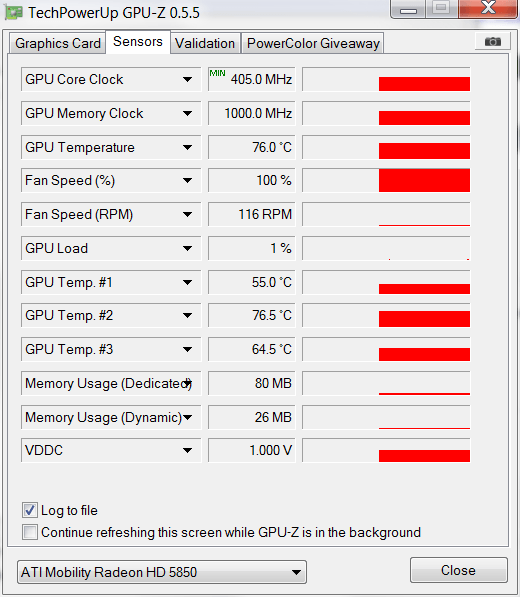Click the camera screenshot icon
Viewport: 520px width, 597px height.
[493, 41]
